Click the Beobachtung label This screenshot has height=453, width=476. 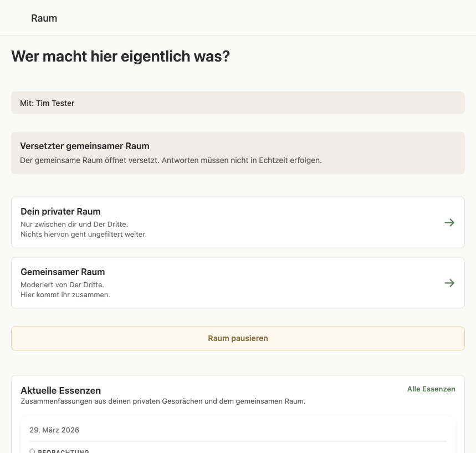(63, 451)
